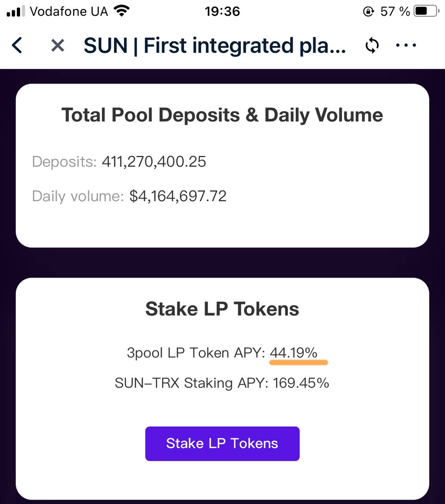445x504 pixels.
Task: Tap the Vodafone UA carrier label
Action: (x=69, y=11)
